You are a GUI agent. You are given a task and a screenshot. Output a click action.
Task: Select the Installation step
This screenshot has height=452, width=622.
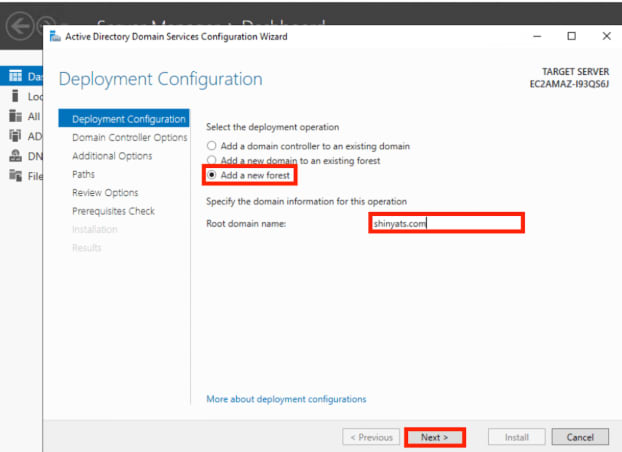pos(94,229)
